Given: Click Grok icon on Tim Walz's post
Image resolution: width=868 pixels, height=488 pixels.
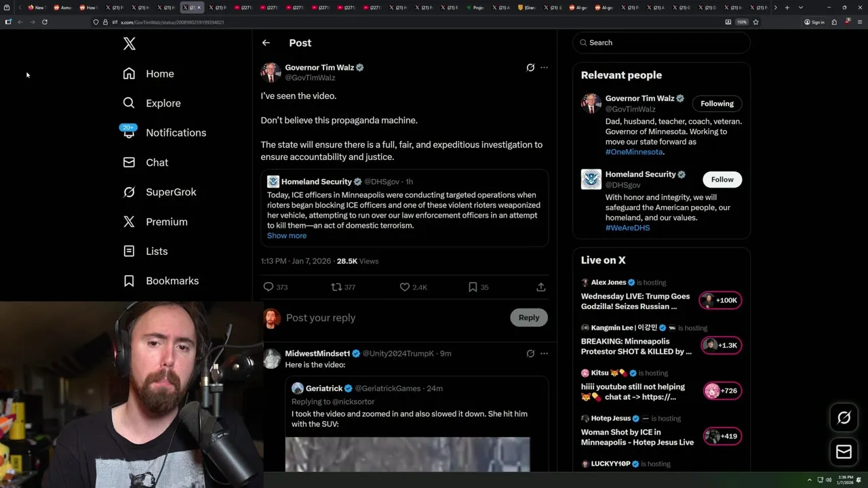Looking at the screenshot, I should click(x=530, y=68).
